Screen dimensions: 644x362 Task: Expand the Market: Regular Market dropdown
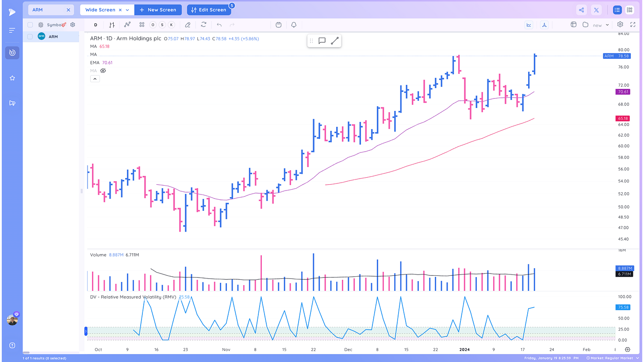pyautogui.click(x=613, y=358)
